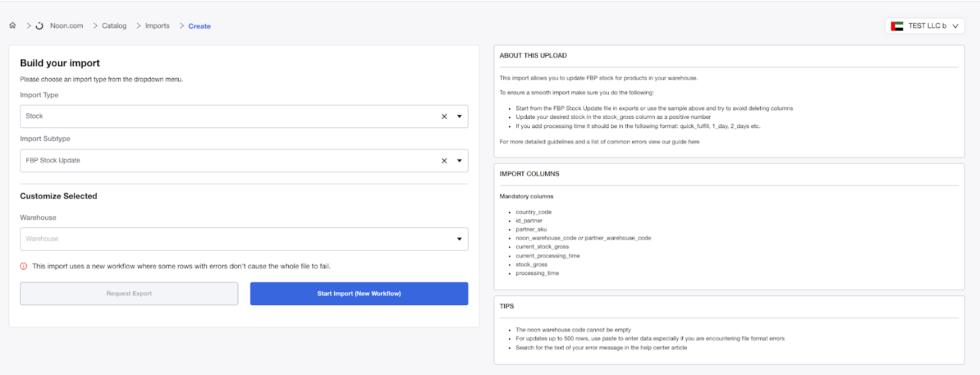
Task: Open the 'guide here' detailed guidelines link
Action: coord(685,142)
